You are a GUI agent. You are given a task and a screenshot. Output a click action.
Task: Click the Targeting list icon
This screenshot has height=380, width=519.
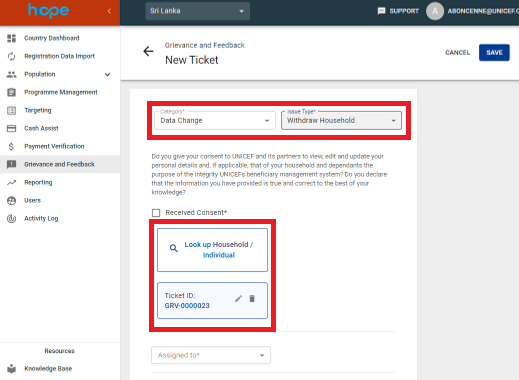click(x=11, y=110)
